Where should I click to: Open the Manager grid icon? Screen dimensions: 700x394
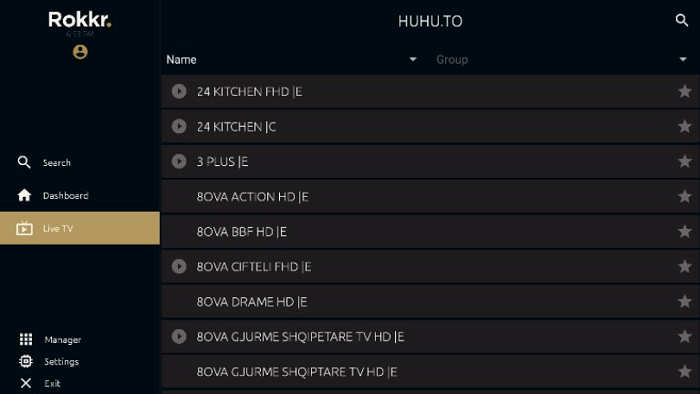(26, 340)
